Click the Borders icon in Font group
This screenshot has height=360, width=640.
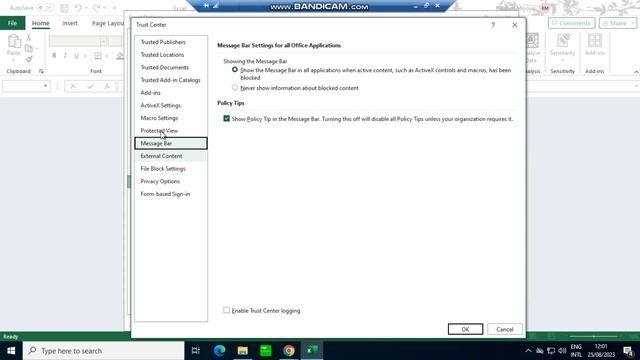[98, 56]
